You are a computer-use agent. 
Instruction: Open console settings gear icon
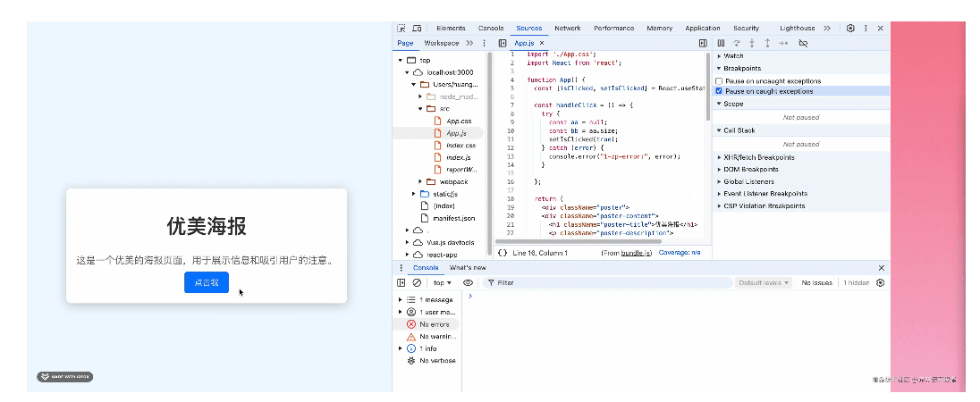[x=881, y=283]
